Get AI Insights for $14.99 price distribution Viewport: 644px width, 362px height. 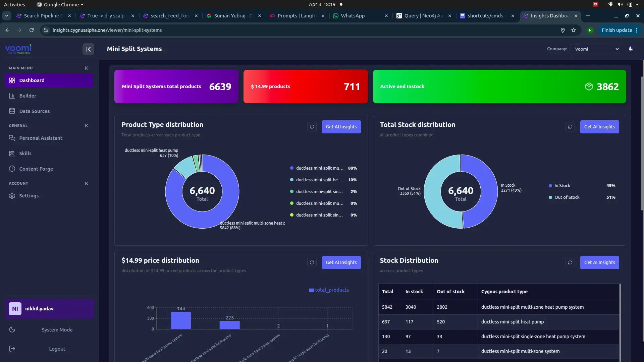[341, 262]
